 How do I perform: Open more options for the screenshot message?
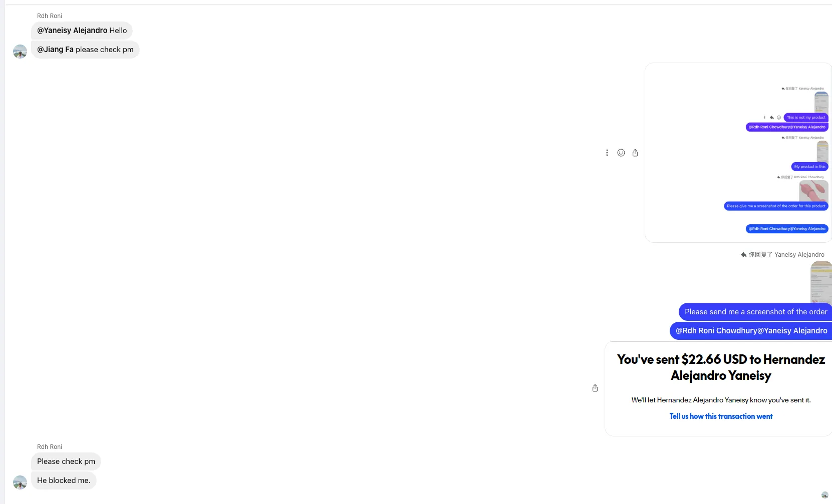(607, 153)
